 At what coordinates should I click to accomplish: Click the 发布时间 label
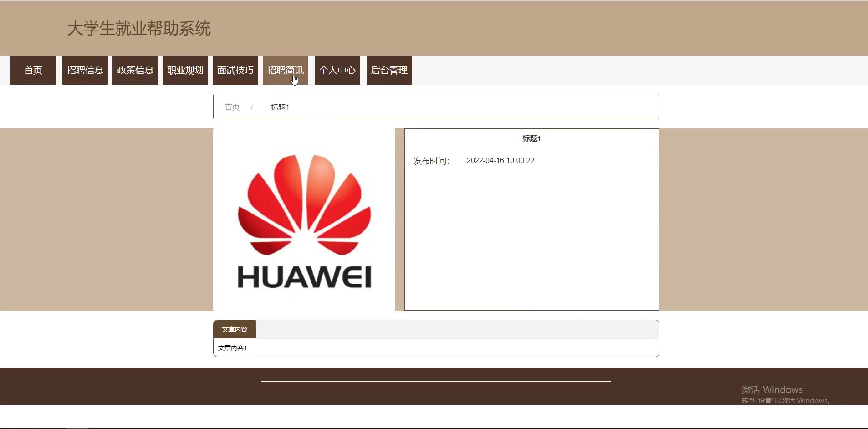pos(431,161)
